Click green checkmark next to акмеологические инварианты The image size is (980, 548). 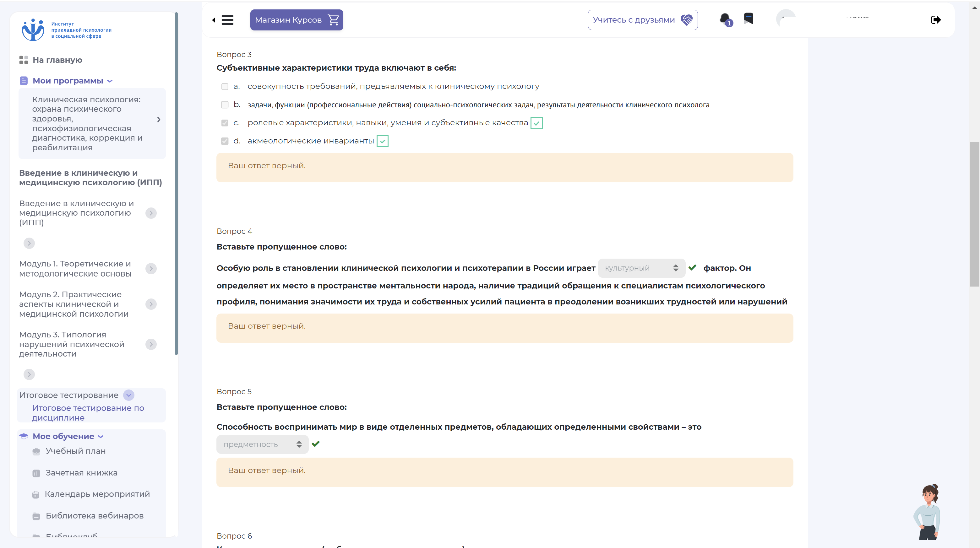(382, 141)
